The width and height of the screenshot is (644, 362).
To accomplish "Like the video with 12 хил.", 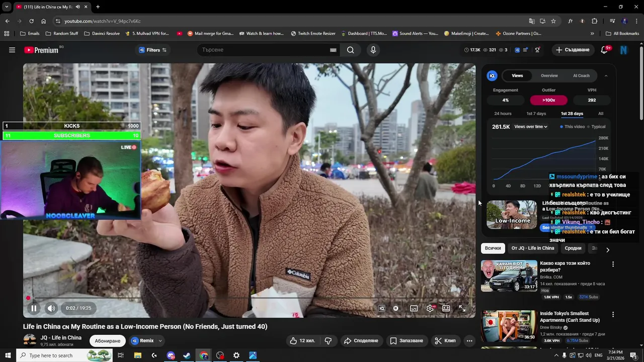I will coord(302,340).
